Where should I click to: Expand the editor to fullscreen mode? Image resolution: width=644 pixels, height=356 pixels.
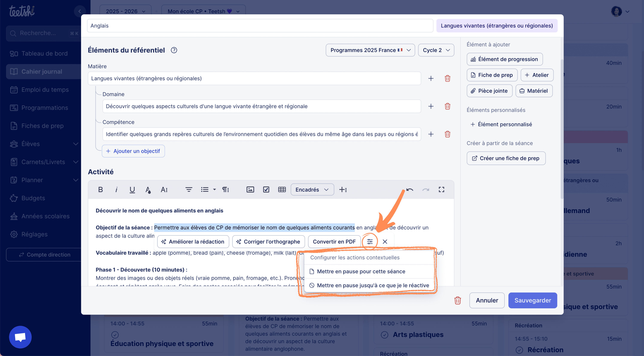[x=442, y=189]
